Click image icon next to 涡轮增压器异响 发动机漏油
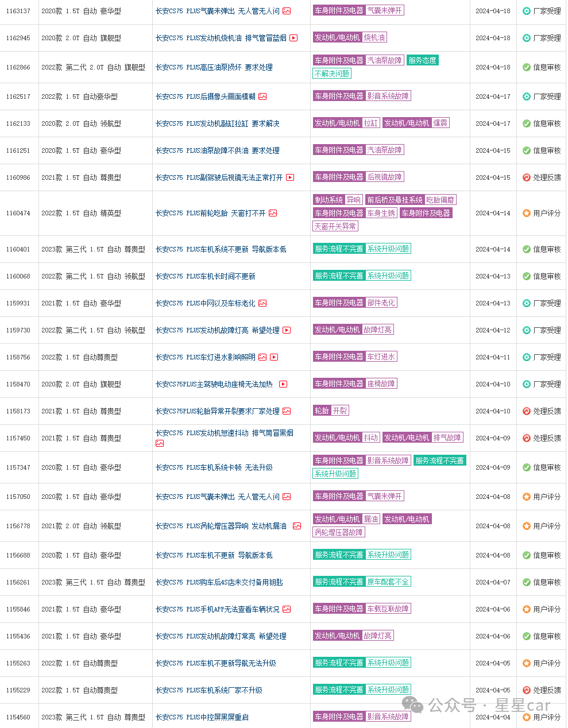The image size is (568, 728). pyautogui.click(x=297, y=526)
